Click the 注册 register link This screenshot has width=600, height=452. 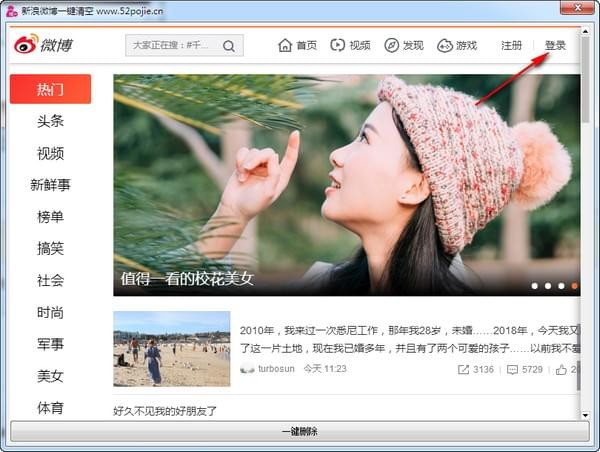click(x=512, y=46)
